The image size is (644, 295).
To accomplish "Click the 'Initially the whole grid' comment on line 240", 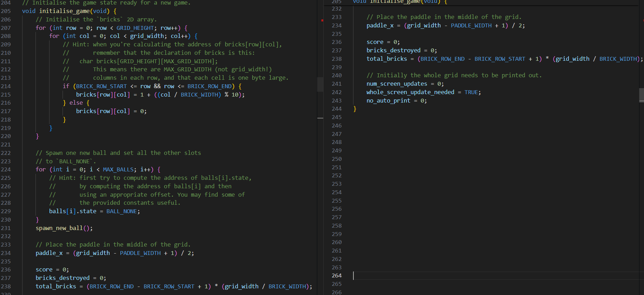I will click(454, 76).
